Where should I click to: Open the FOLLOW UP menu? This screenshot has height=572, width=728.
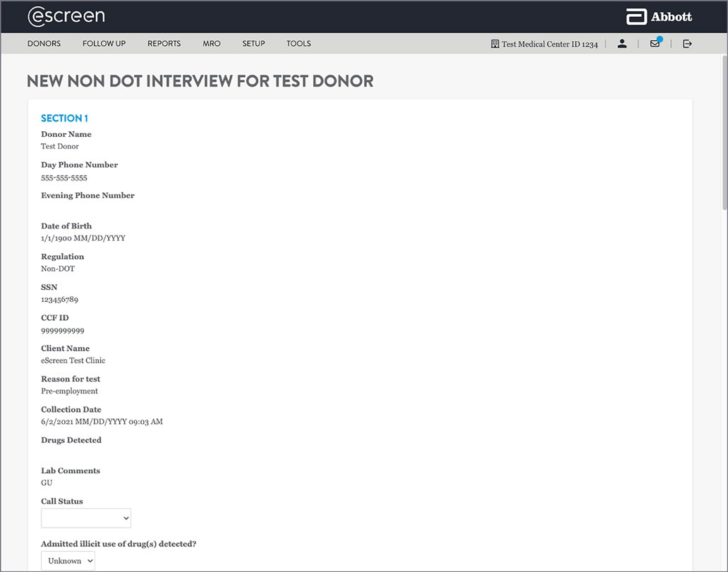click(x=104, y=44)
